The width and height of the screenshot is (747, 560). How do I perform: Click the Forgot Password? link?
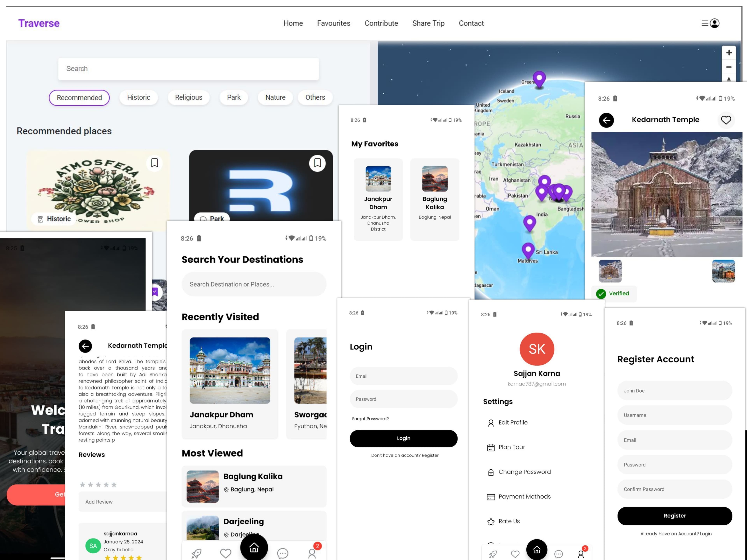(x=370, y=419)
